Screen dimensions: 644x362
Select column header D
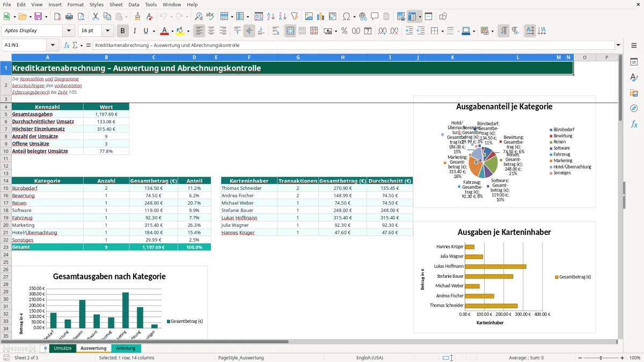pos(194,57)
